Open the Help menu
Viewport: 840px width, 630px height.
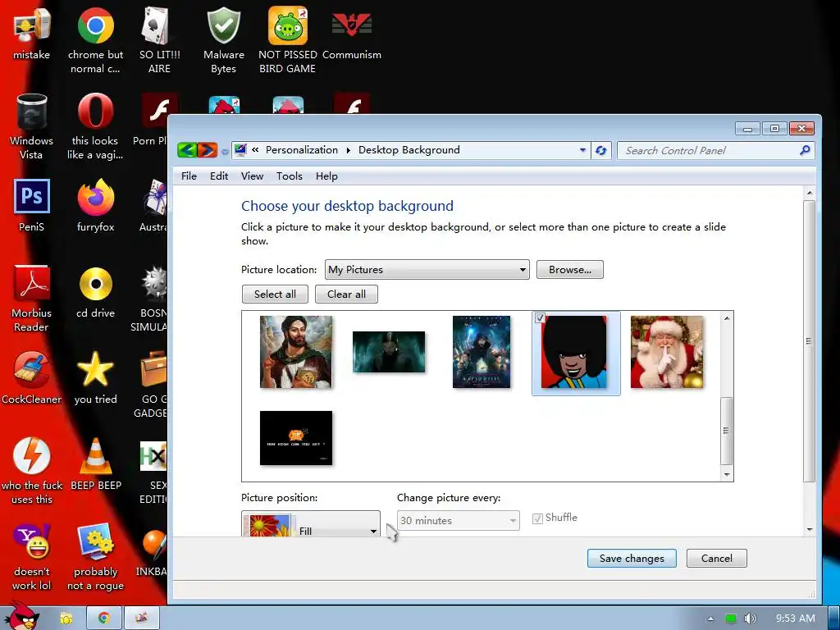[326, 176]
